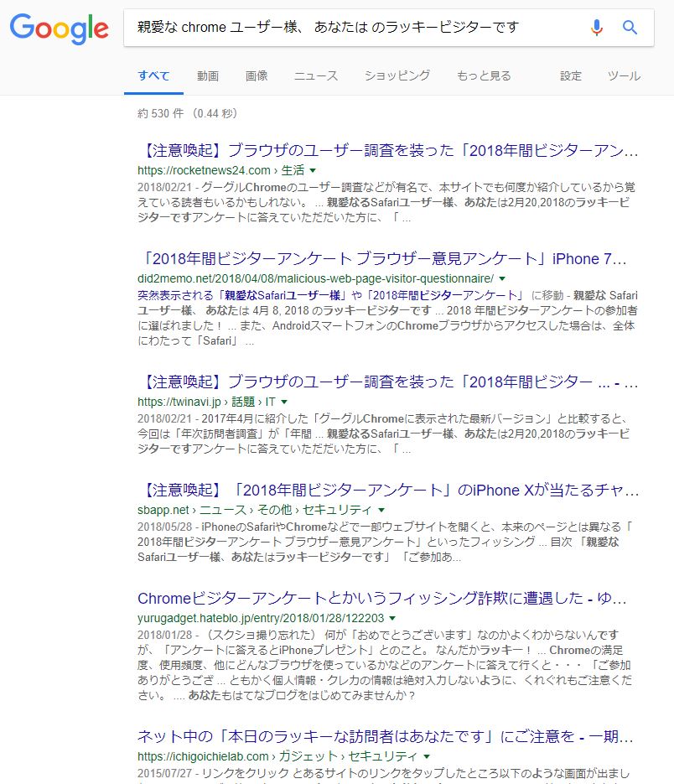
Task: Expand dropdown arrow beside ichigoichielab.com breadcrumb
Action: [x=427, y=756]
